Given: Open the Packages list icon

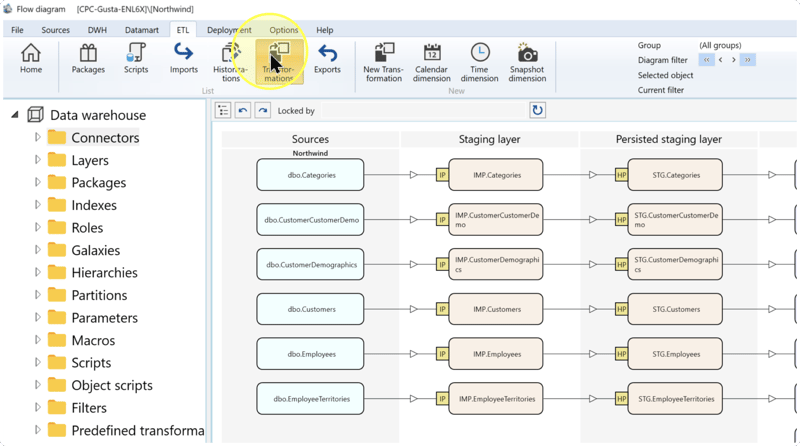Looking at the screenshot, I should (x=88, y=59).
